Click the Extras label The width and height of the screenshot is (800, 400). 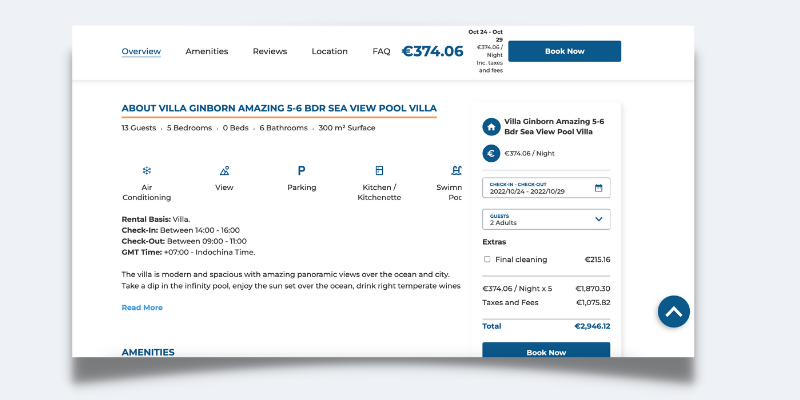click(494, 242)
